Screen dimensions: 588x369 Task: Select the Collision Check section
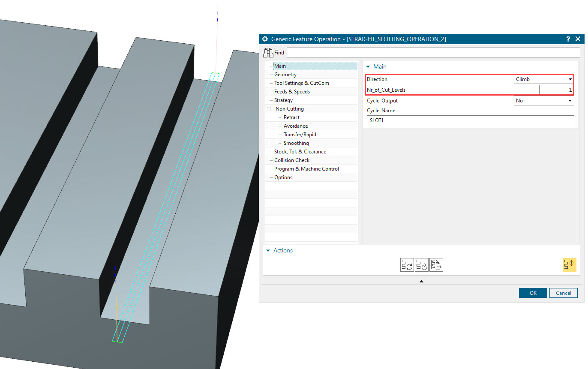[x=292, y=160]
